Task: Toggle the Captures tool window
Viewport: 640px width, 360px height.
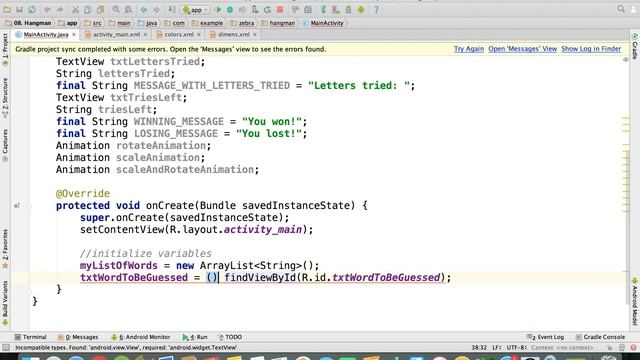Action: coord(5,145)
